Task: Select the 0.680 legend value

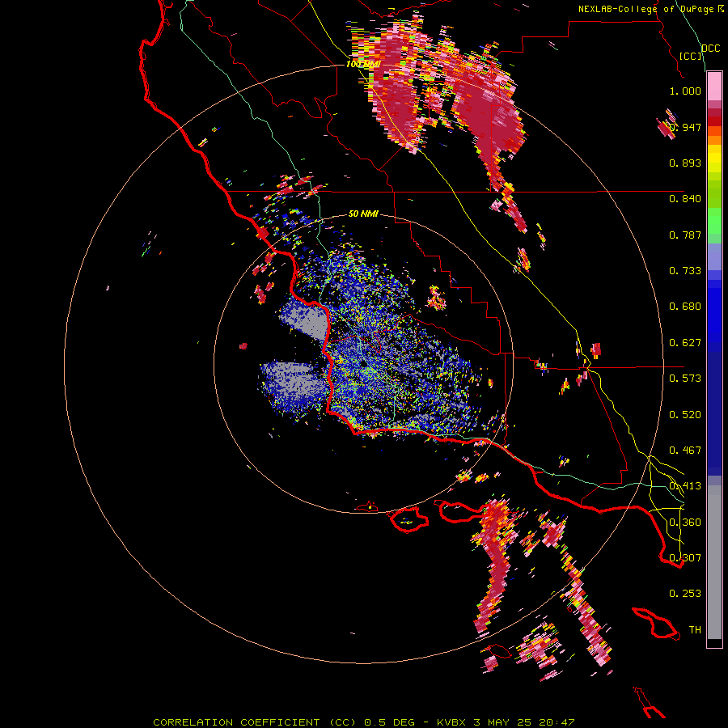Action: (x=685, y=307)
